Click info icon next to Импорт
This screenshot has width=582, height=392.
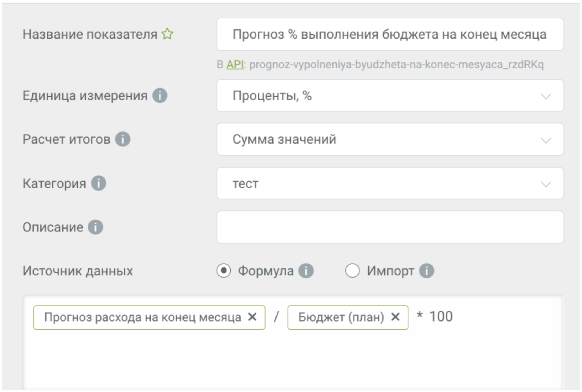[426, 271]
